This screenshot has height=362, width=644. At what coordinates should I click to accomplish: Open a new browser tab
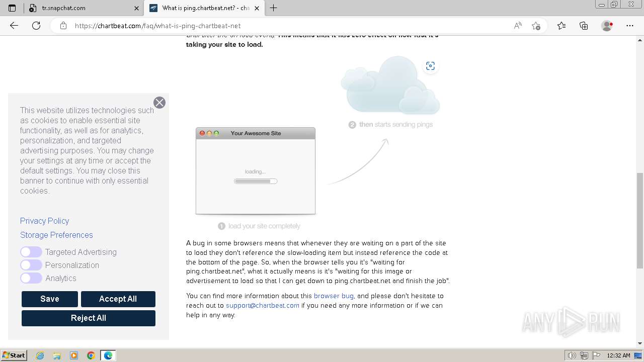274,8
